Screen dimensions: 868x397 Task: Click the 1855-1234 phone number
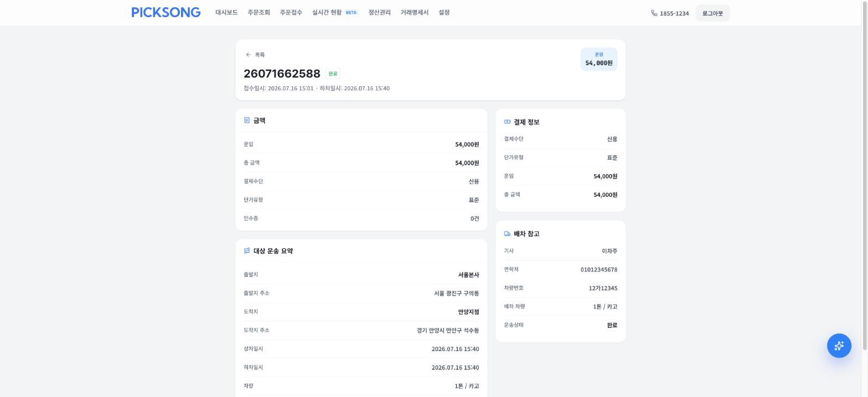click(x=674, y=13)
